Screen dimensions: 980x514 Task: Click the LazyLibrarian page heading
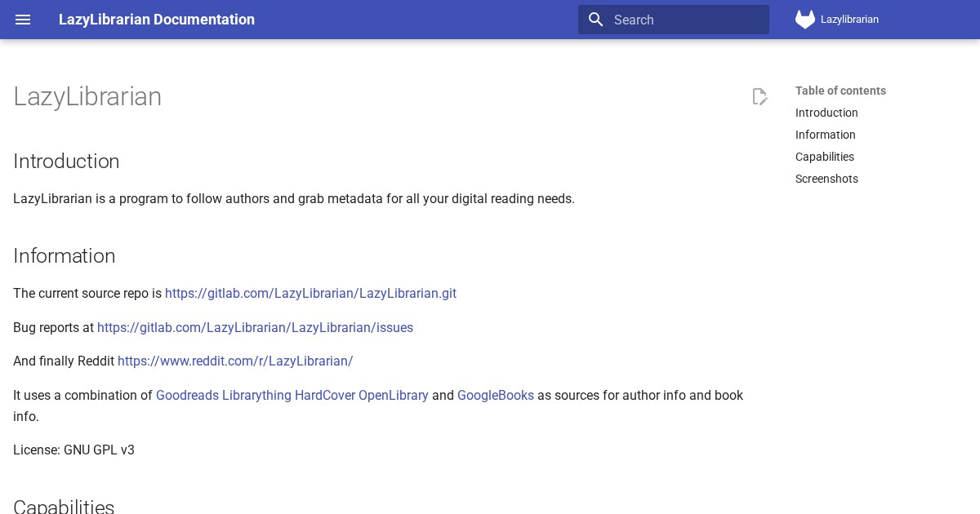pyautogui.click(x=87, y=97)
